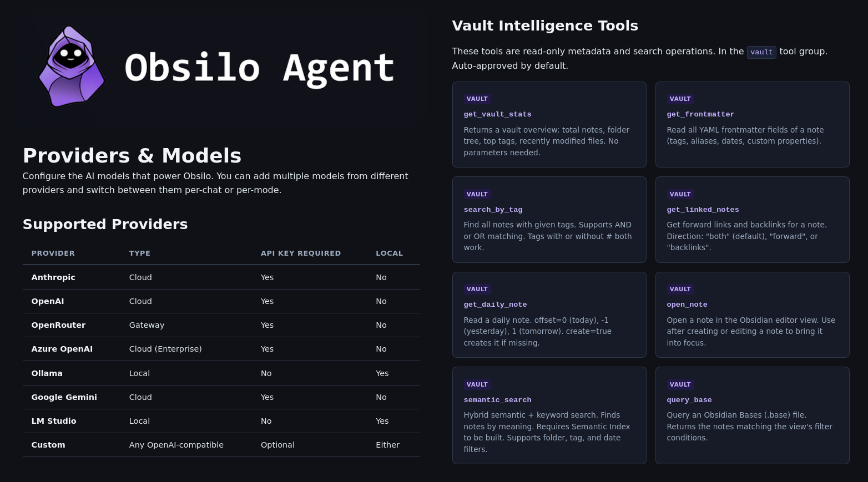Image resolution: width=868 pixels, height=482 pixels.
Task: Select the semantic_search tool name
Action: click(497, 400)
